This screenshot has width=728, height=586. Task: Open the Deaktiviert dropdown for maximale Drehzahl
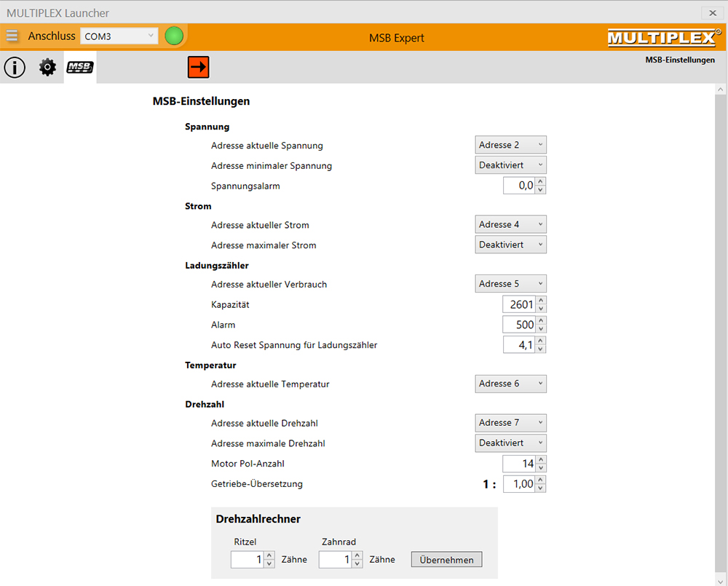(x=510, y=443)
